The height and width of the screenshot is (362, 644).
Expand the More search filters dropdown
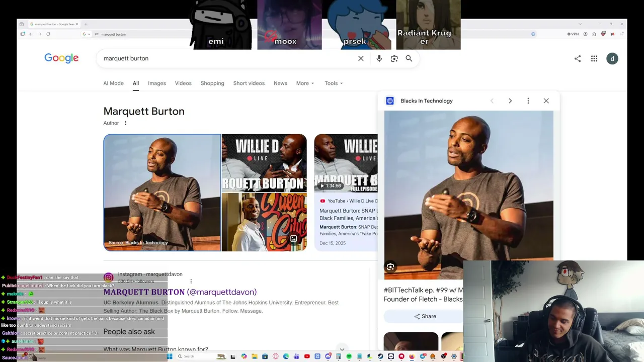click(x=305, y=83)
